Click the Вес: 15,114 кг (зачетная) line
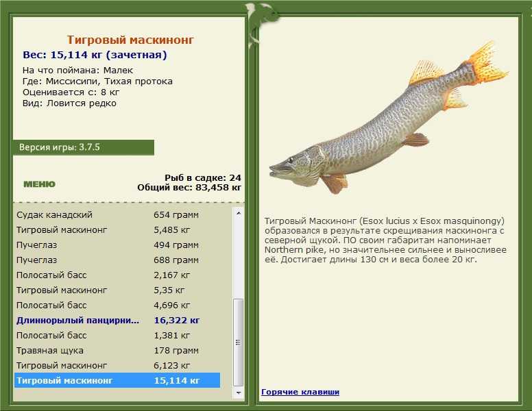The image size is (532, 411). point(95,55)
